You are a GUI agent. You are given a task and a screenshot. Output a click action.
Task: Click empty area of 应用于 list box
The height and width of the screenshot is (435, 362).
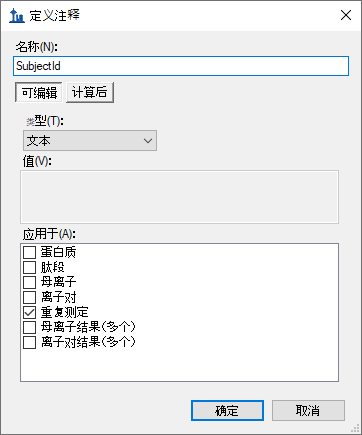(179, 365)
